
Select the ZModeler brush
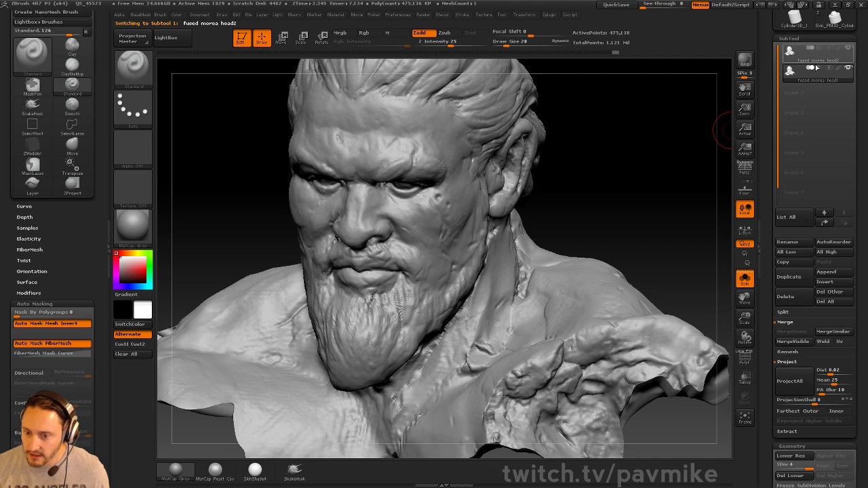[x=32, y=146]
